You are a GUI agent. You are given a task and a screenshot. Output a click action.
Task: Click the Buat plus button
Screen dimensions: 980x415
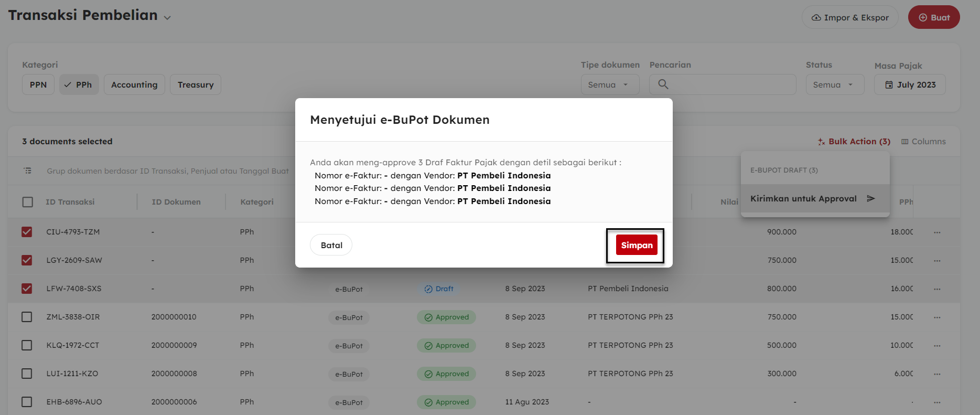click(x=933, y=17)
